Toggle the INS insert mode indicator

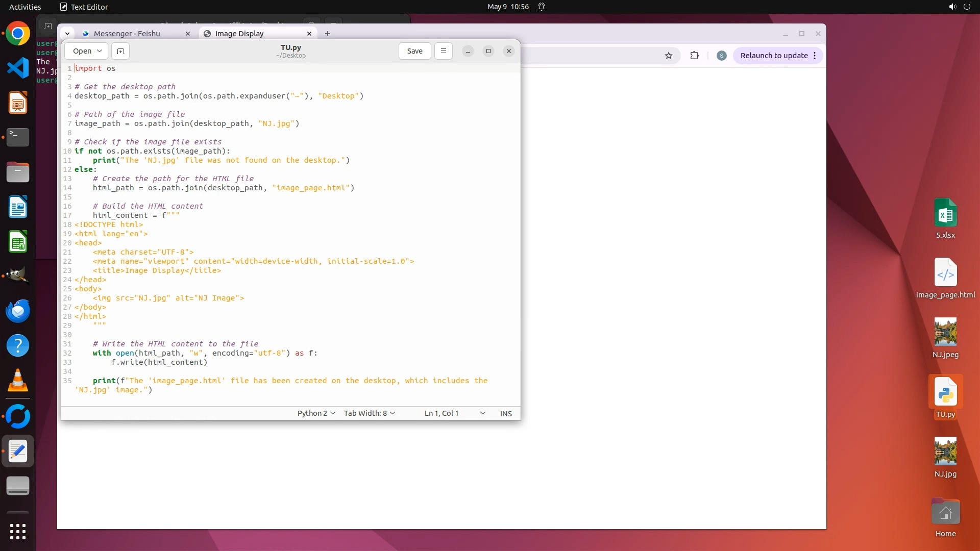point(505,413)
